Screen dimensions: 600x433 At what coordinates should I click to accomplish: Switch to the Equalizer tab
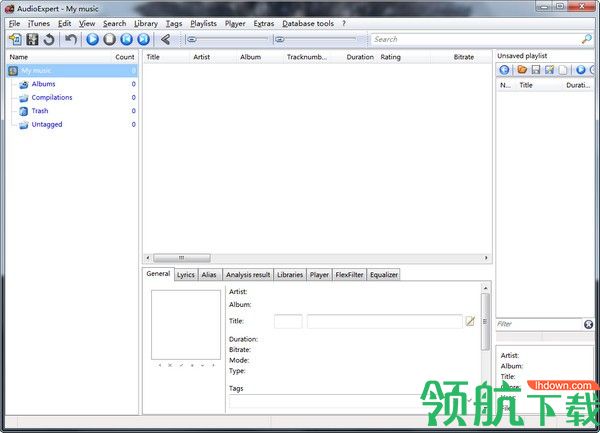pyautogui.click(x=384, y=275)
